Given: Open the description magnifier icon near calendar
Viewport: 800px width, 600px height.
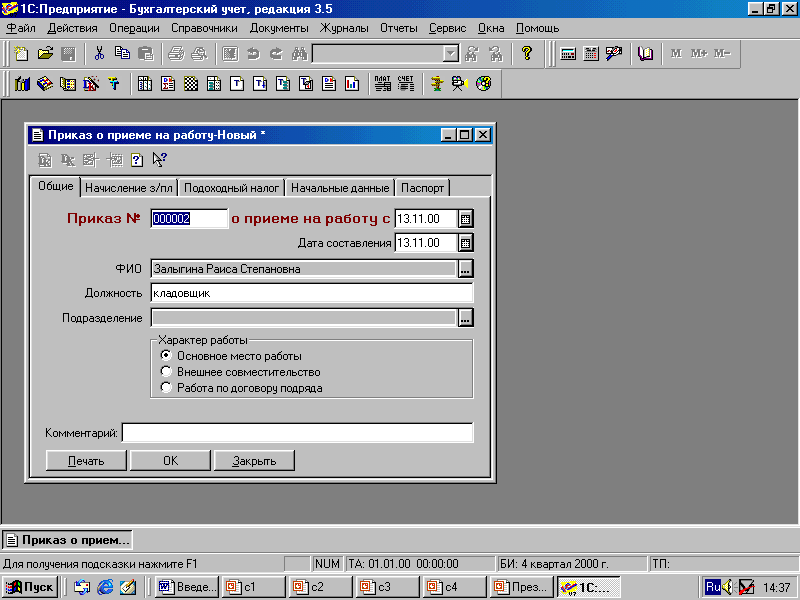Looking at the screenshot, I should tap(614, 54).
